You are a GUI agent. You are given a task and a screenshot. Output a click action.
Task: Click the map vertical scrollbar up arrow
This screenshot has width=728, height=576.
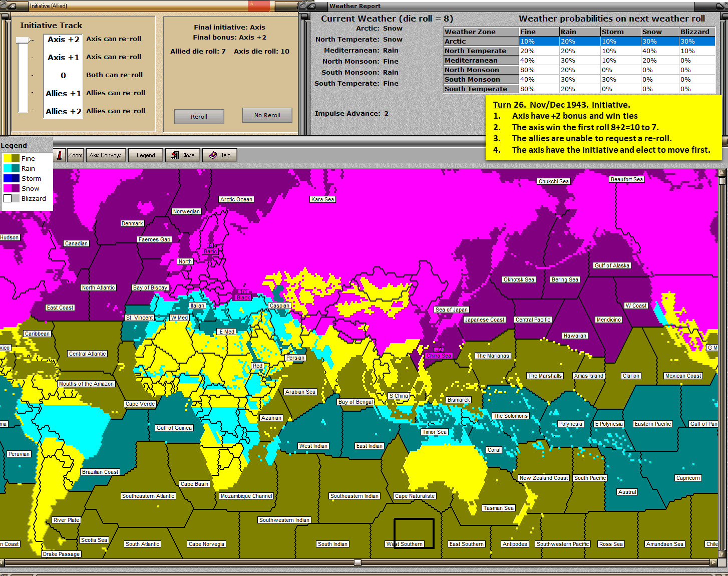pyautogui.click(x=722, y=173)
